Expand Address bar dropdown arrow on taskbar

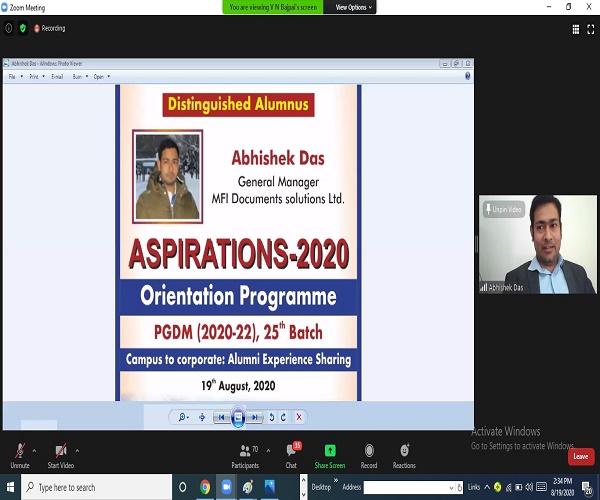[451, 488]
